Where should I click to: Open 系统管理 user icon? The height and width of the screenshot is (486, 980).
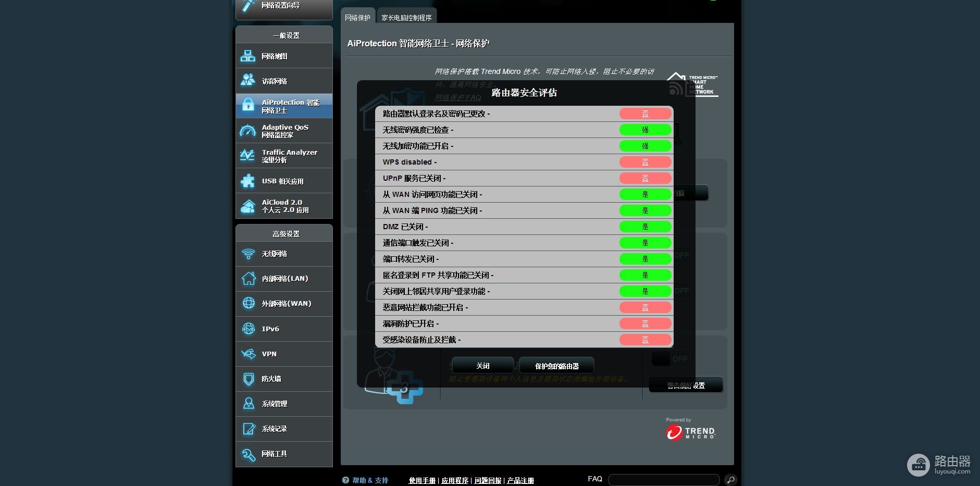click(249, 404)
